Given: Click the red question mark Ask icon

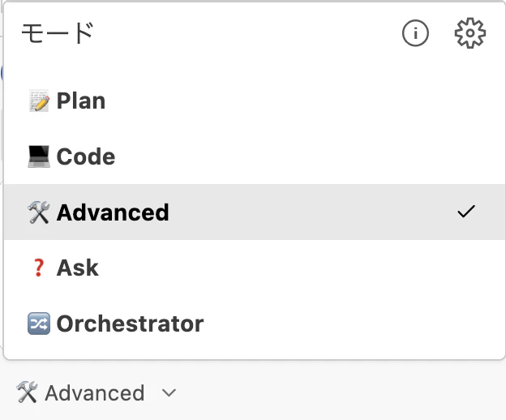Looking at the screenshot, I should [39, 268].
